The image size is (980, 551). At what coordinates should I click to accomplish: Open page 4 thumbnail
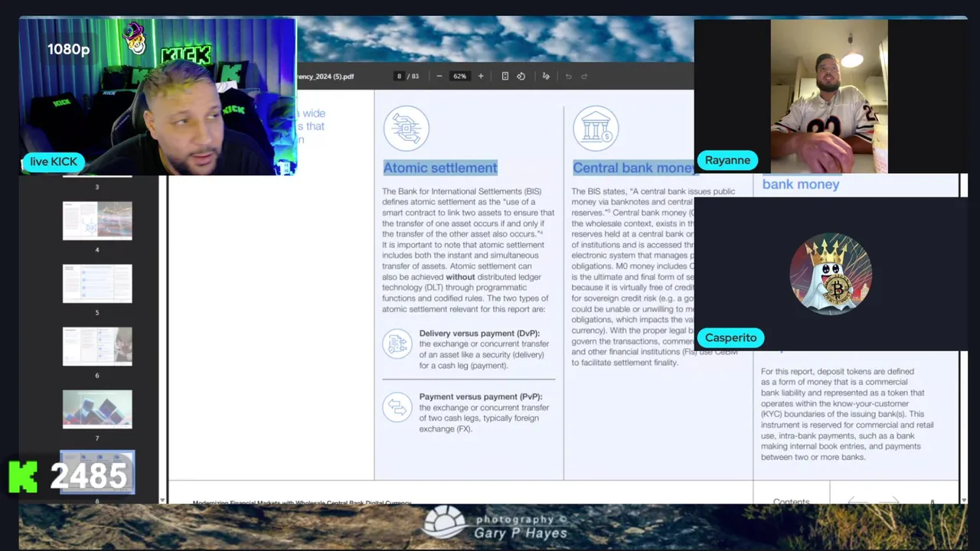point(97,220)
